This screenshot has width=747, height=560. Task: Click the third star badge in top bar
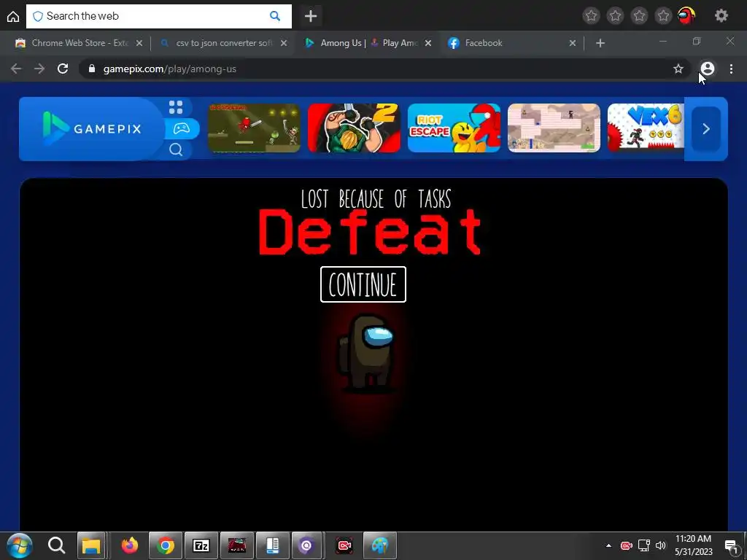pyautogui.click(x=639, y=16)
